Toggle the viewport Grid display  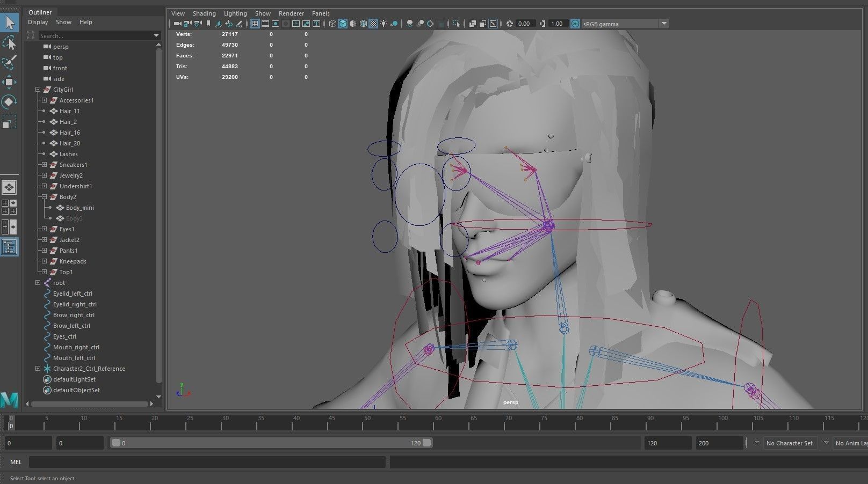[x=255, y=24]
